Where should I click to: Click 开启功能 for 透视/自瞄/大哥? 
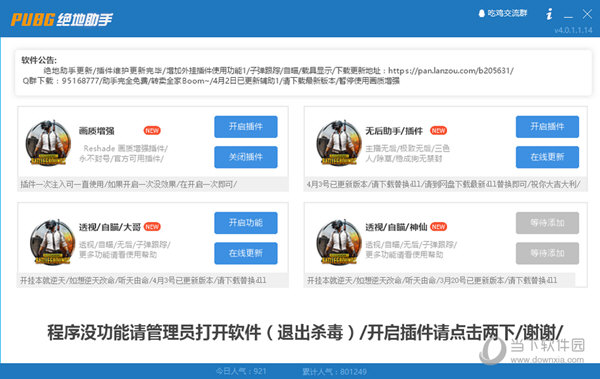click(x=246, y=223)
